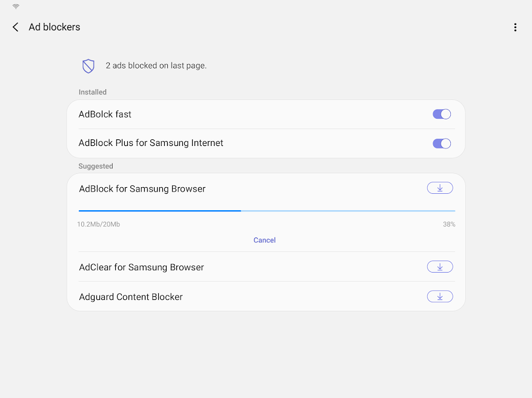Click the download arrow inside the AdClear pill button
Viewport: 532px width, 398px height.
[x=440, y=267]
